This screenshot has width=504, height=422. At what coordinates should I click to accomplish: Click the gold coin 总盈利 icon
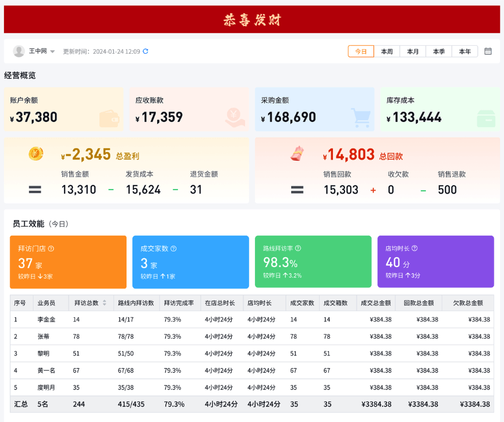tap(36, 154)
